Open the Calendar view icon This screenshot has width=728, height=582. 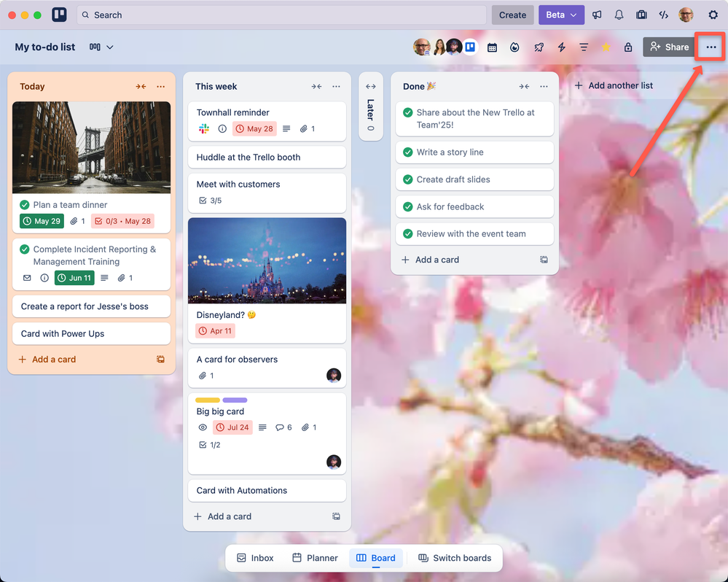tap(492, 47)
